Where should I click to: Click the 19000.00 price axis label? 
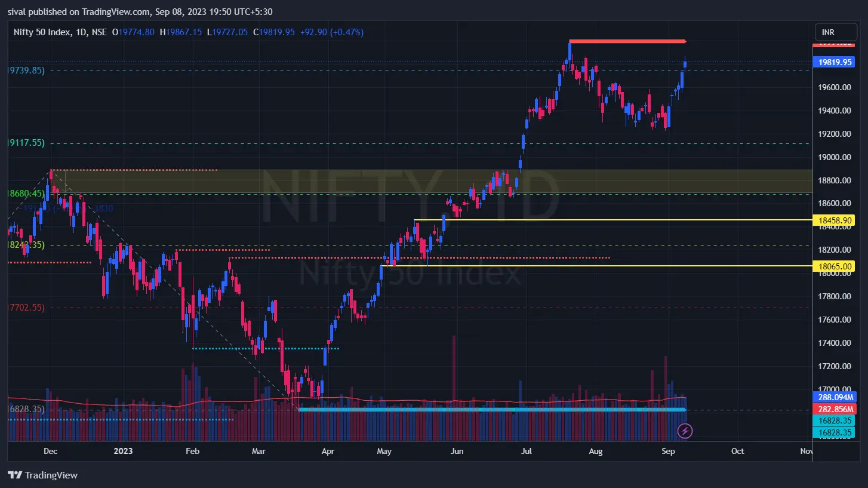[833, 157]
